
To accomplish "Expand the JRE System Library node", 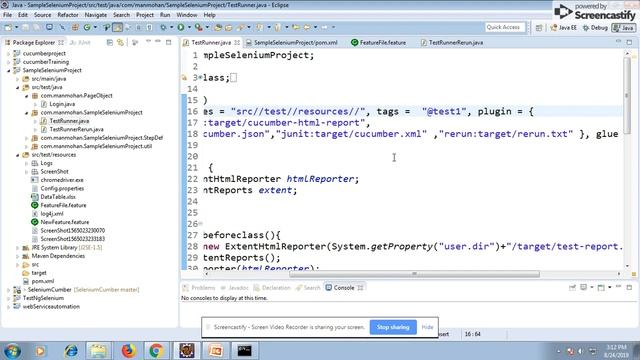I will (18, 248).
